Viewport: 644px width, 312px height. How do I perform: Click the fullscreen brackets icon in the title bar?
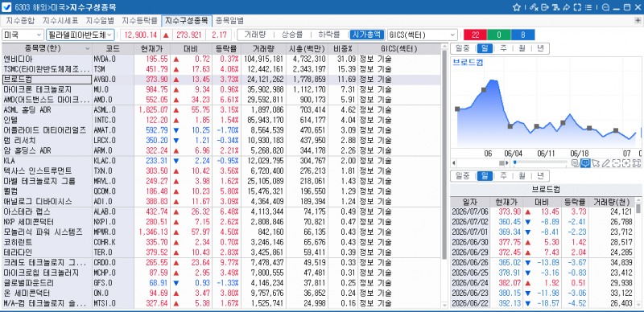pos(577,7)
